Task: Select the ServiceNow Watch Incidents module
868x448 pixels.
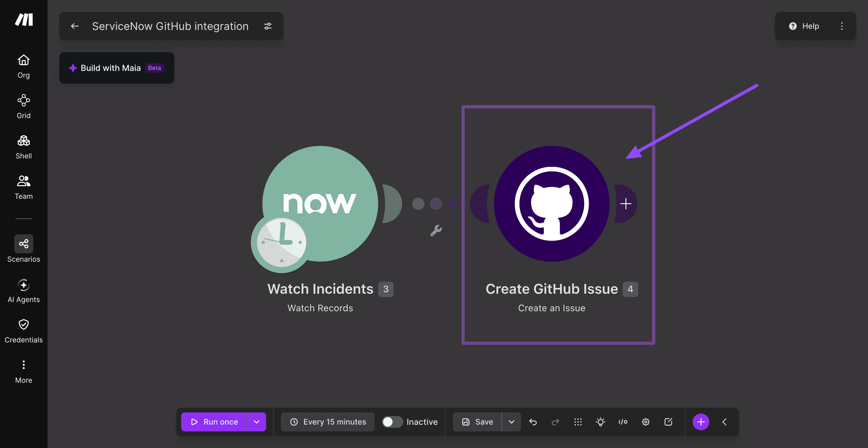Action: tap(320, 204)
